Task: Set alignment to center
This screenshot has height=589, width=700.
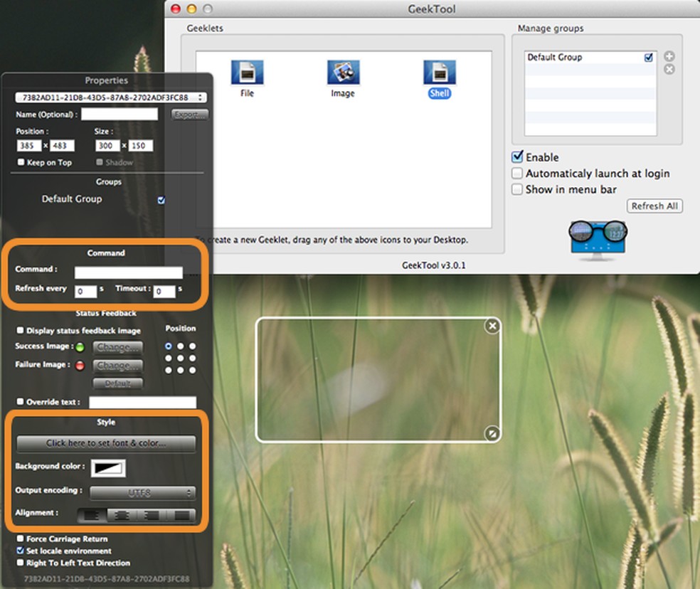Action: [x=122, y=515]
